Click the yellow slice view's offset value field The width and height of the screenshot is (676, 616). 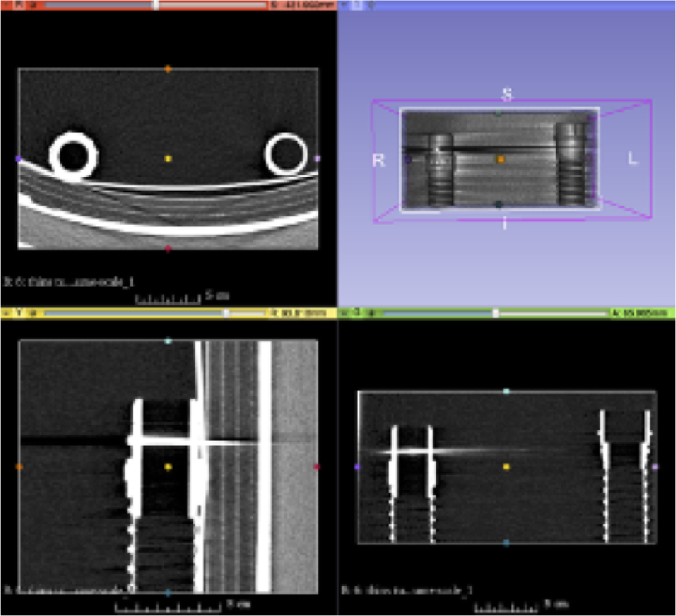point(303,313)
